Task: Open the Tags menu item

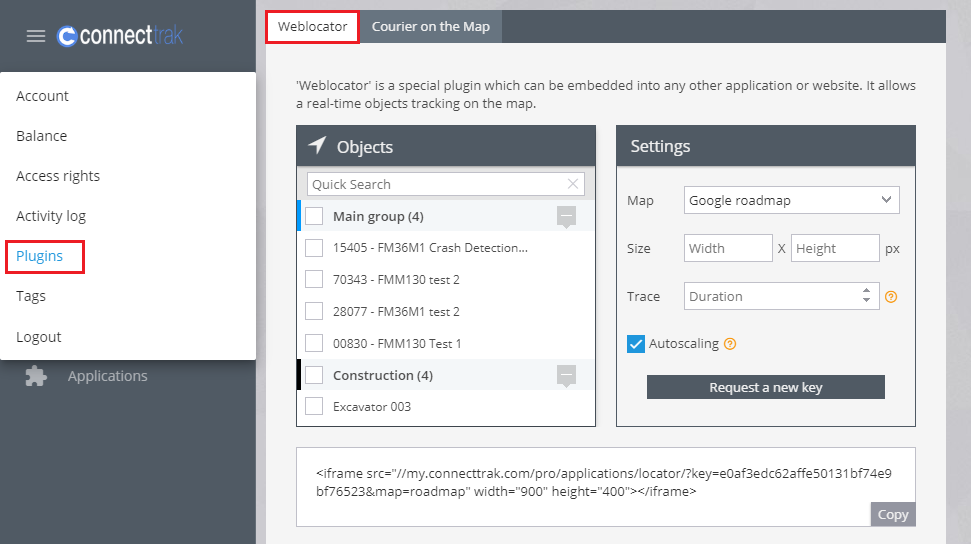Action: [31, 296]
